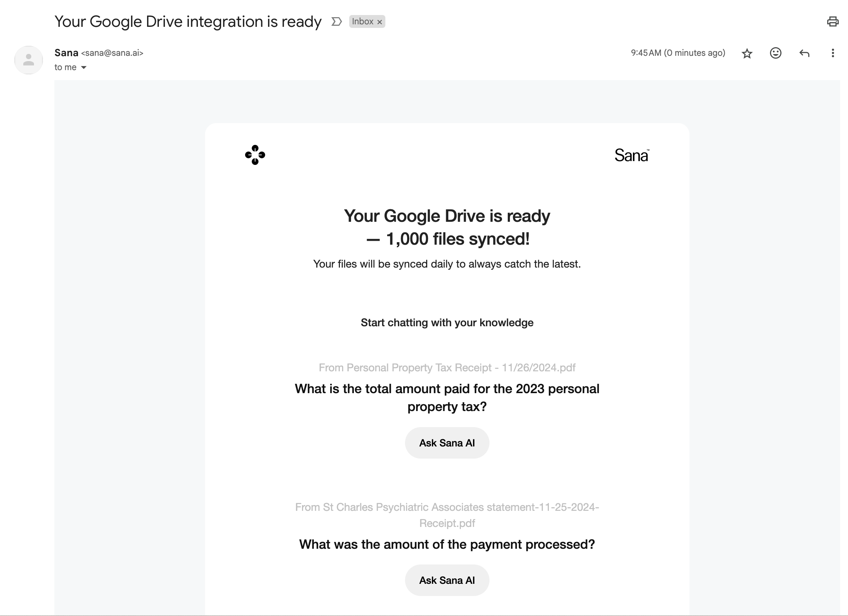Remove the Inbox label with the x
The image size is (848, 616).
tap(380, 22)
